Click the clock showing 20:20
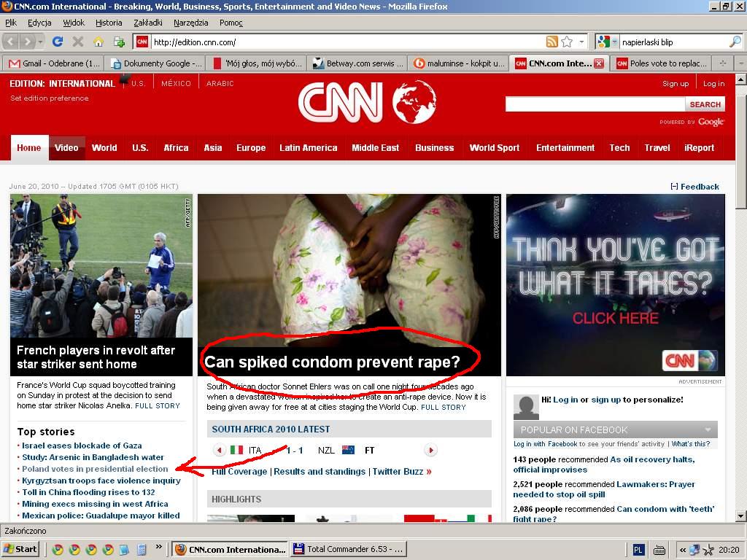The image size is (747, 560). tap(729, 550)
